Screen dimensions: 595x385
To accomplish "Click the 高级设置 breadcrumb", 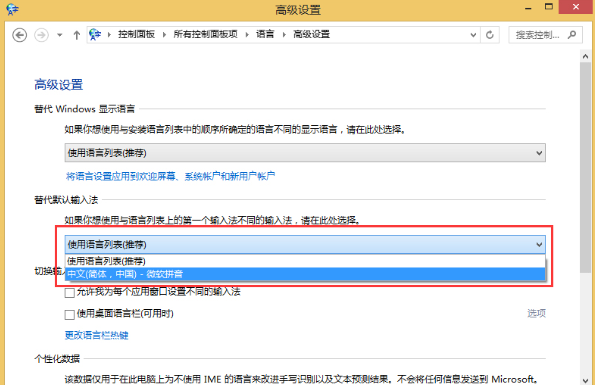I will pos(311,35).
